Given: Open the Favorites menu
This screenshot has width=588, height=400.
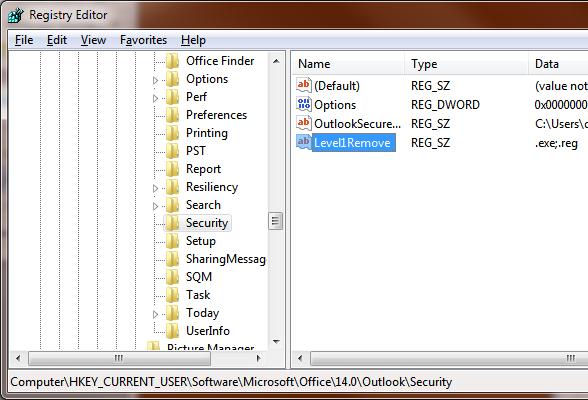Looking at the screenshot, I should pos(143,40).
